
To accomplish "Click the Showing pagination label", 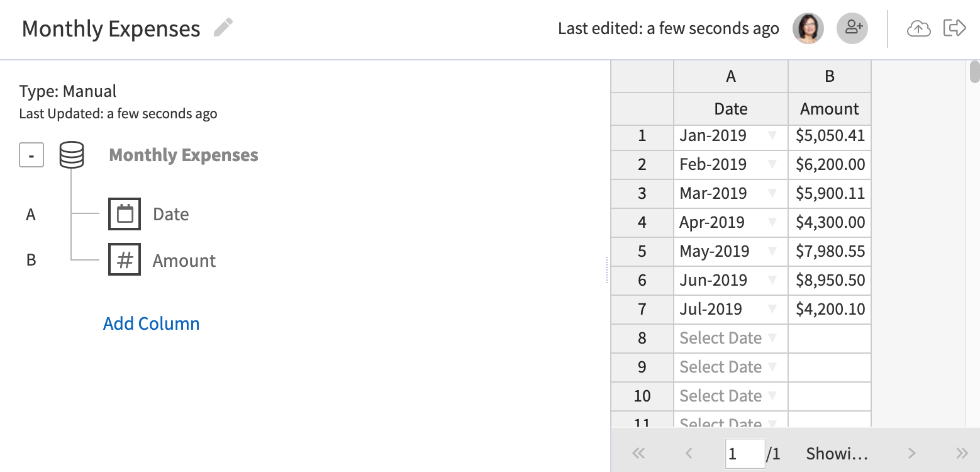I will [838, 452].
